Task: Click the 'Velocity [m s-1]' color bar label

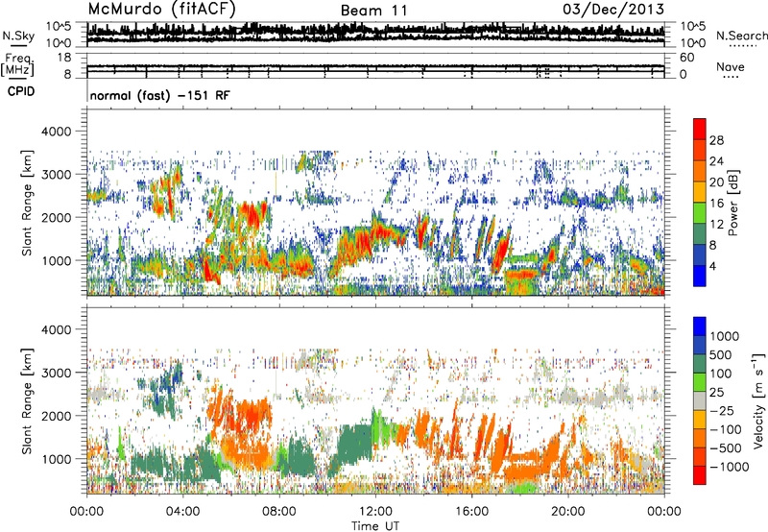Action: tap(758, 400)
